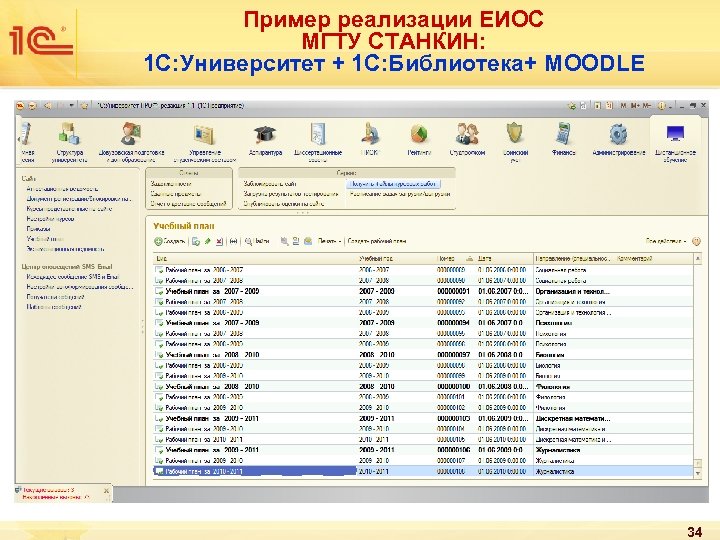
Task: Close the notification popup at bottom left
Action: tap(106, 491)
